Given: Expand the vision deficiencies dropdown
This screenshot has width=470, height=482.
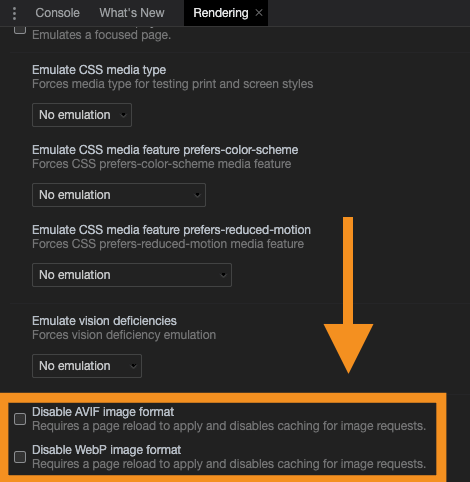Looking at the screenshot, I should [x=87, y=366].
